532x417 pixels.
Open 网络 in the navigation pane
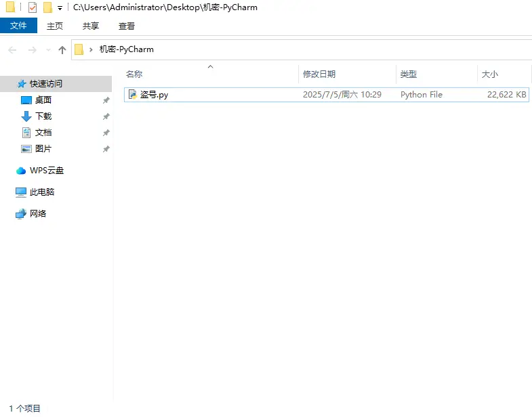(38, 214)
